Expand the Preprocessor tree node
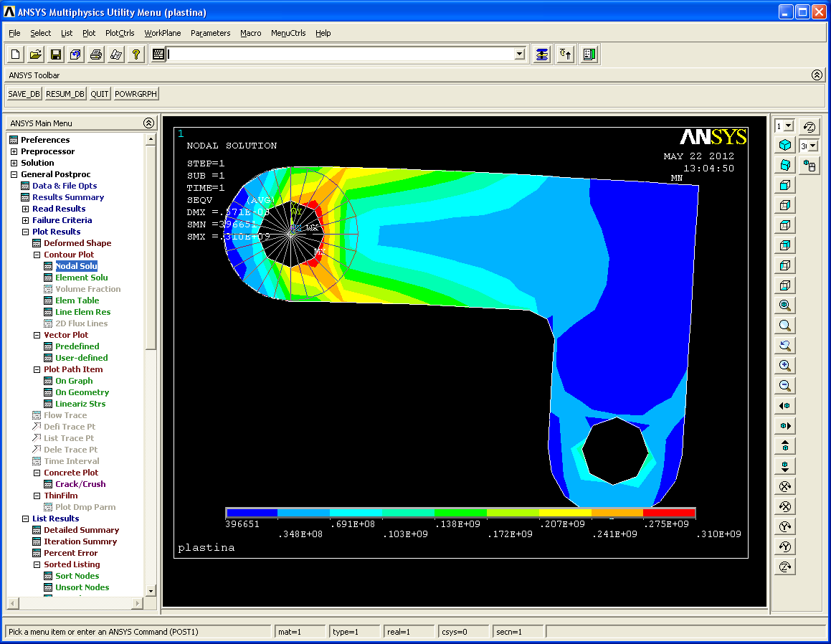Viewport: 831px width, 644px height. (x=14, y=151)
